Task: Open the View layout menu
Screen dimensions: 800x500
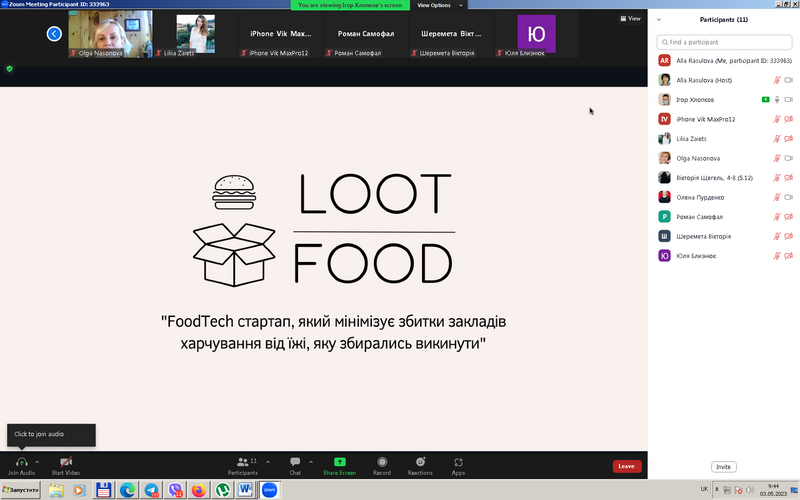Action: pos(631,18)
